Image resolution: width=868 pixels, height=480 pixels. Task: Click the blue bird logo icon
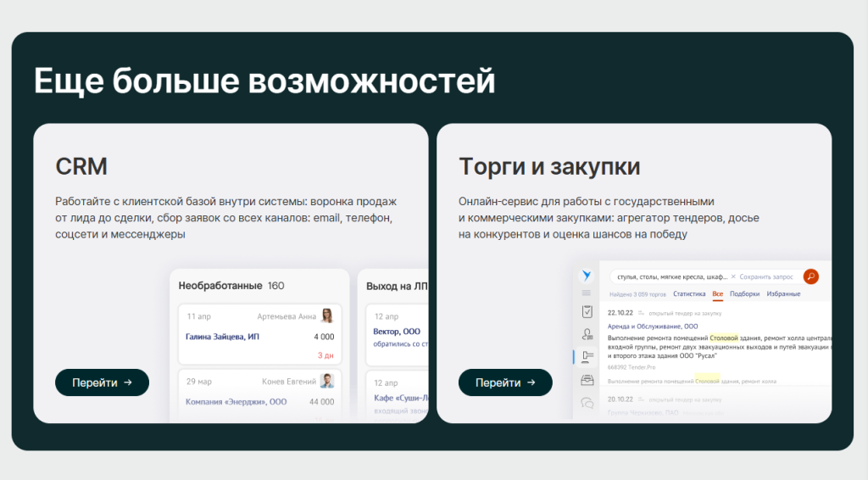[x=587, y=276]
